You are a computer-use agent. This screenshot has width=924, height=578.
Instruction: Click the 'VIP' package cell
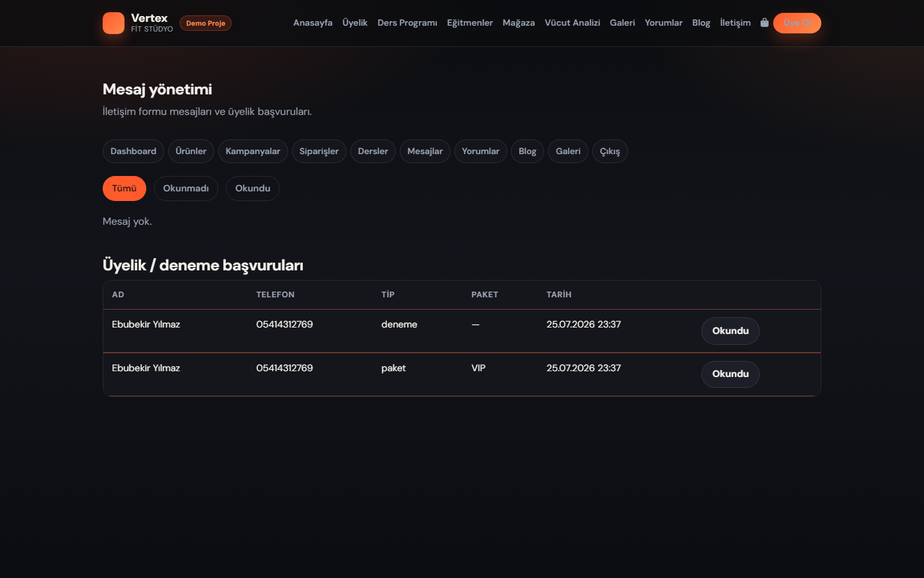478,369
